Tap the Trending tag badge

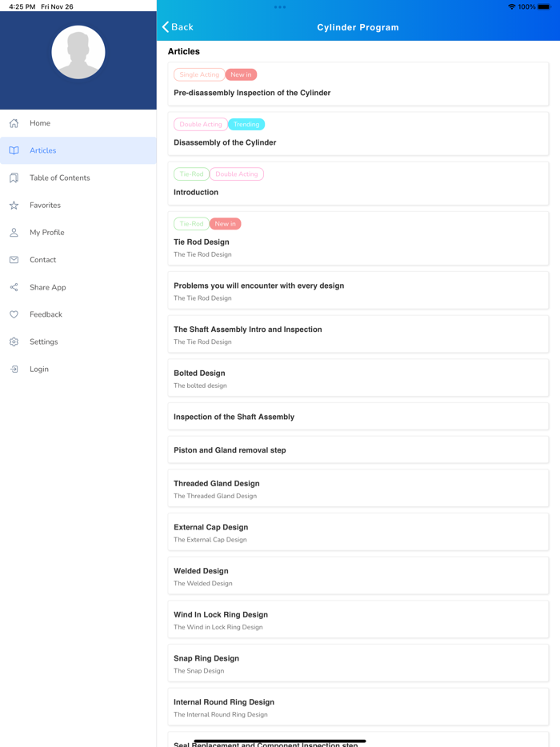(246, 125)
